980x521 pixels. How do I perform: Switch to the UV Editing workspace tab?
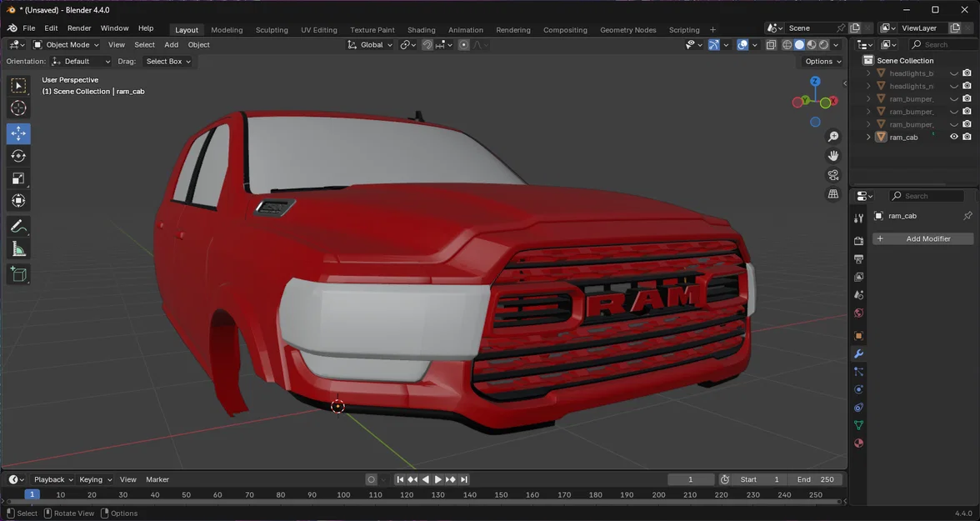[318, 30]
